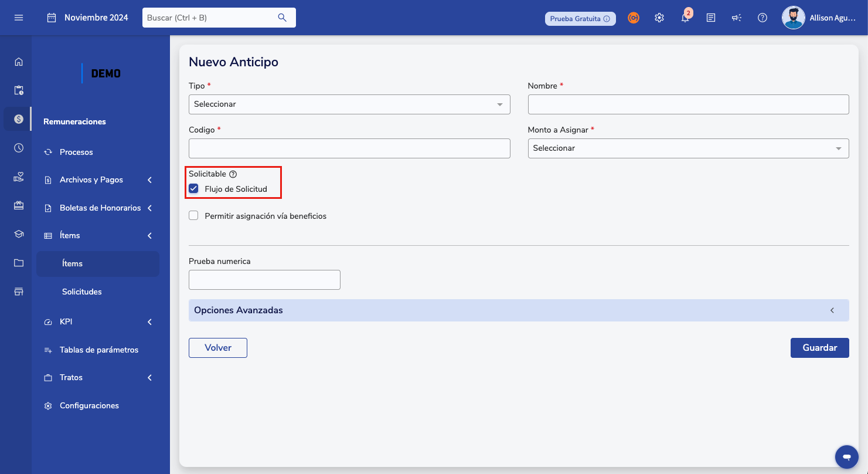Open the Tipo dropdown
This screenshot has height=474, width=868.
tap(349, 104)
